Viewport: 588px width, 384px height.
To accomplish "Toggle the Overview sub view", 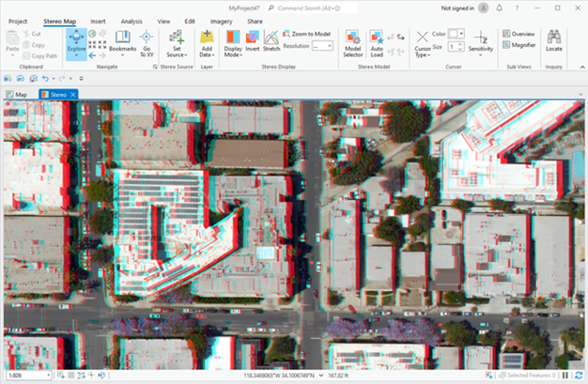I will [518, 34].
